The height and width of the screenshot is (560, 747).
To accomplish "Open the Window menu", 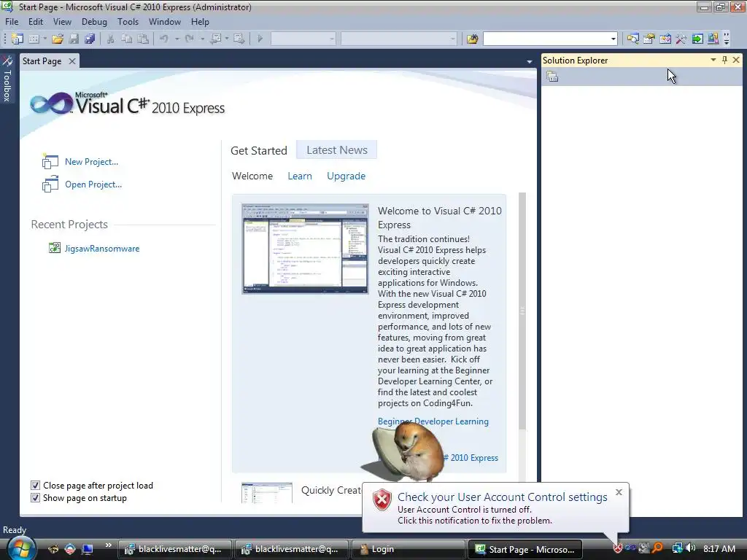I will (164, 22).
